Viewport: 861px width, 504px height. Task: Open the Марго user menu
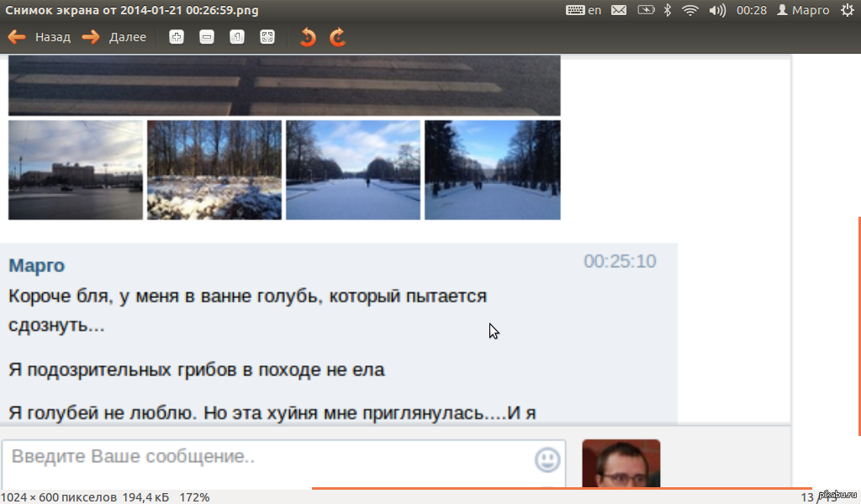(x=803, y=10)
